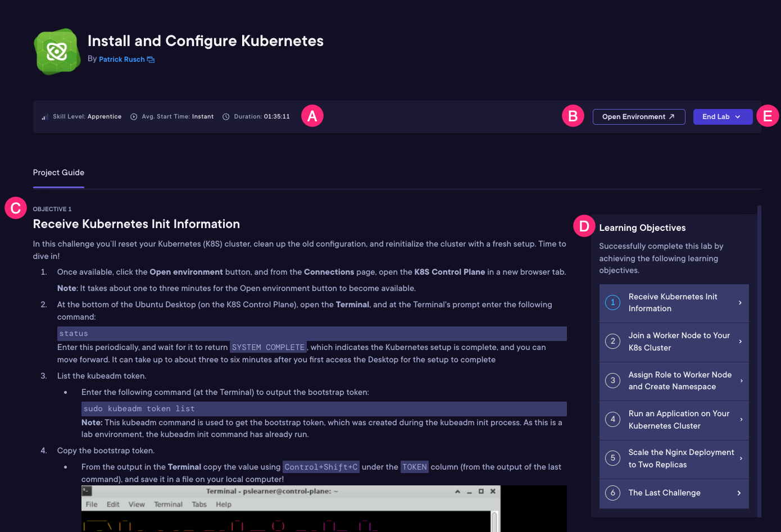Select Run an Application on Your Kubernetes Cluster

674,420
